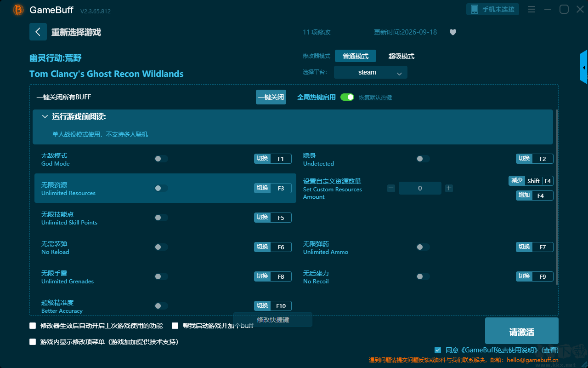
Task: Expand the right side panel arrow
Action: (x=584, y=67)
